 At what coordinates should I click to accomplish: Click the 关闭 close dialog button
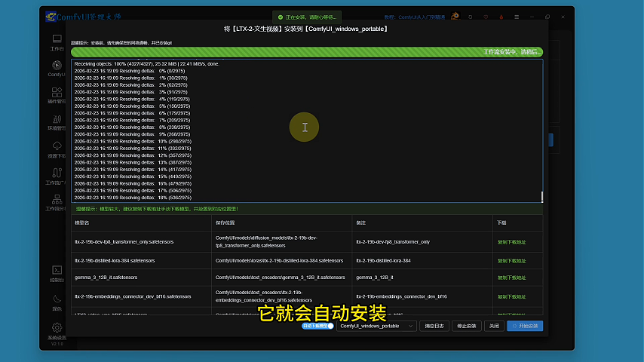[x=494, y=326]
